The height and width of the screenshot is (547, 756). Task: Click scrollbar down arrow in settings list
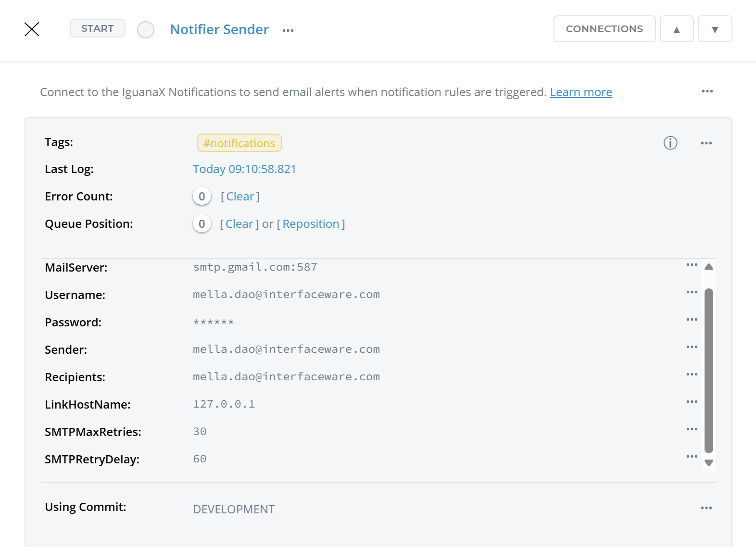[708, 463]
